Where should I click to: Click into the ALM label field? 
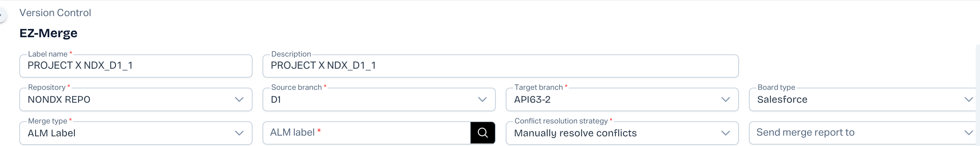[x=366, y=133]
